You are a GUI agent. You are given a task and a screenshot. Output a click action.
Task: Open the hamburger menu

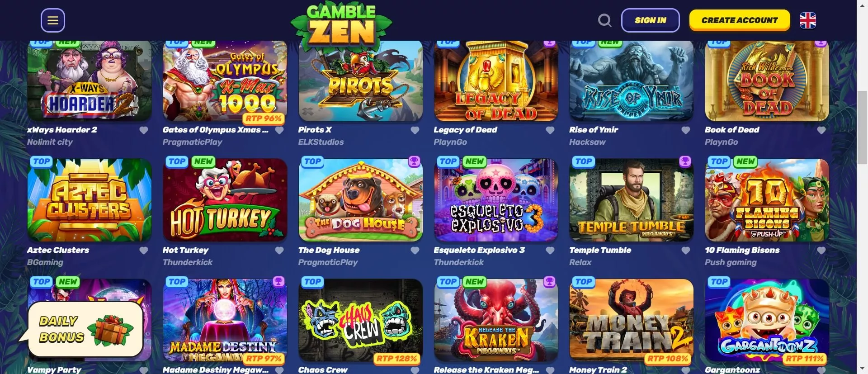point(53,20)
